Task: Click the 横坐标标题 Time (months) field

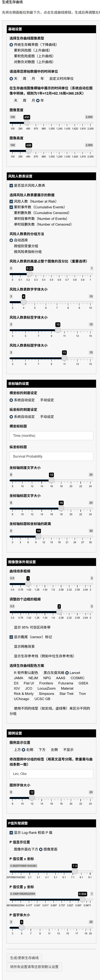Action: (51, 436)
